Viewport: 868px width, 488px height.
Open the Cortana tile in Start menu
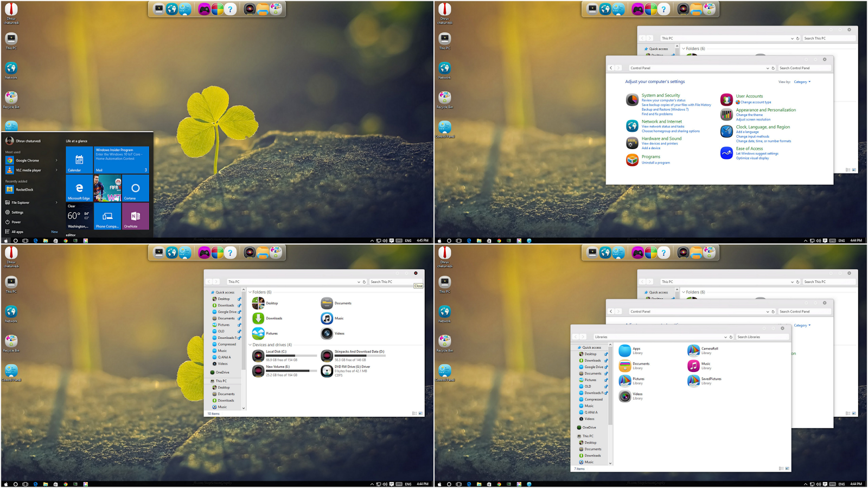[136, 188]
